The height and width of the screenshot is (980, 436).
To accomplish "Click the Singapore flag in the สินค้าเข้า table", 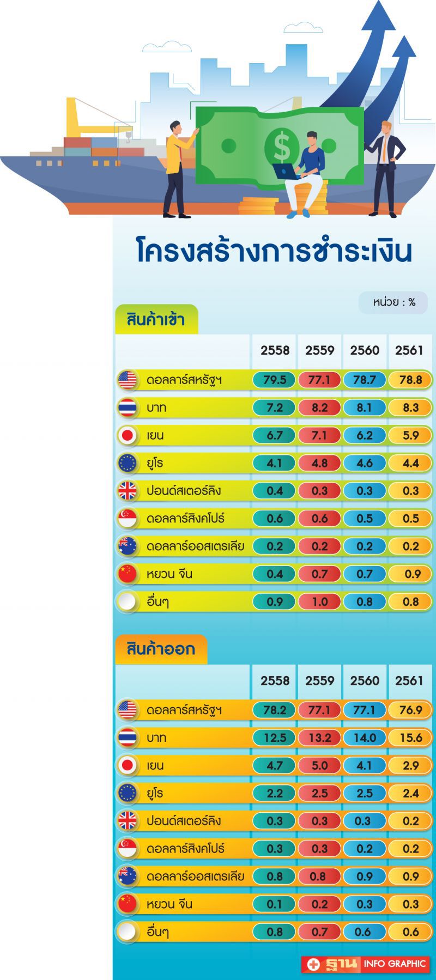I will 128,519.
